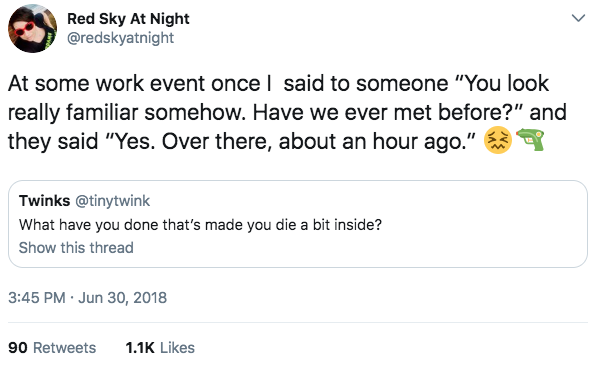View the 90 Retweets list
The height and width of the screenshot is (370, 596).
[52, 348]
